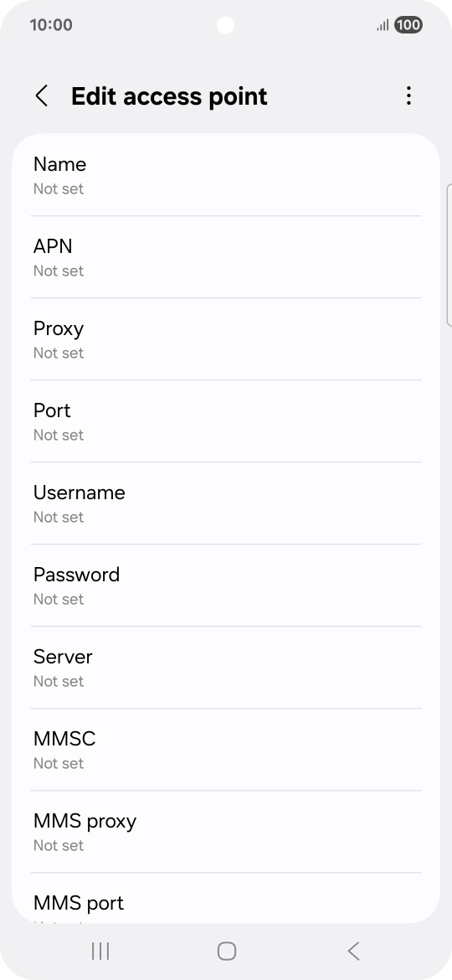Tap the system back navigation button
Viewport: 452px width, 980px height.
(353, 952)
